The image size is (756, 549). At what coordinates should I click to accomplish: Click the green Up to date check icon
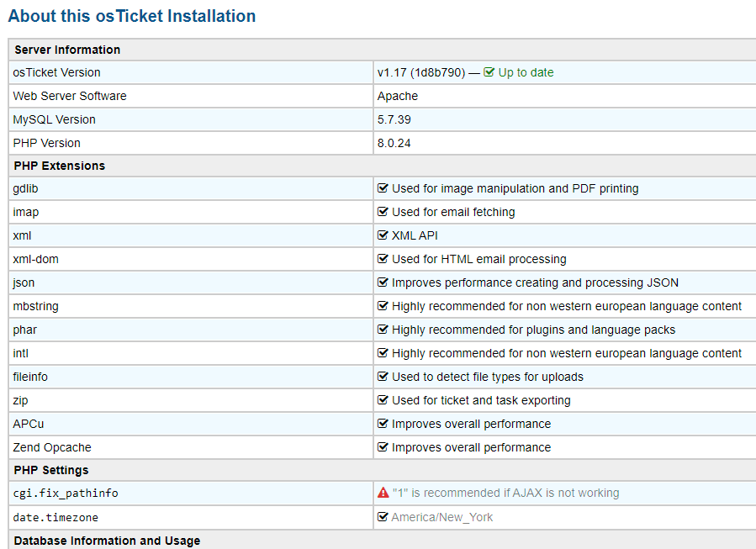pos(489,72)
